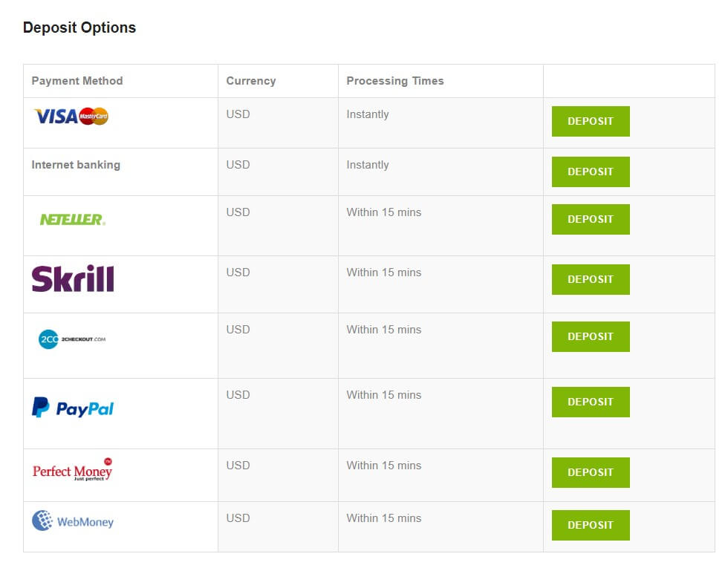Deposit with PayPal
This screenshot has height=571, width=728.
pos(591,402)
